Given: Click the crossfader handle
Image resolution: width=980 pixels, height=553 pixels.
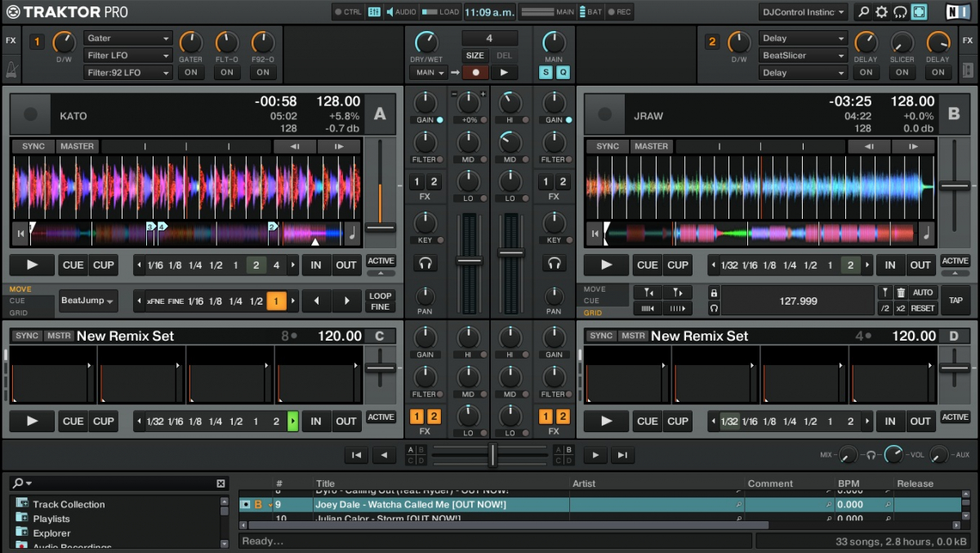Looking at the screenshot, I should pyautogui.click(x=492, y=455).
